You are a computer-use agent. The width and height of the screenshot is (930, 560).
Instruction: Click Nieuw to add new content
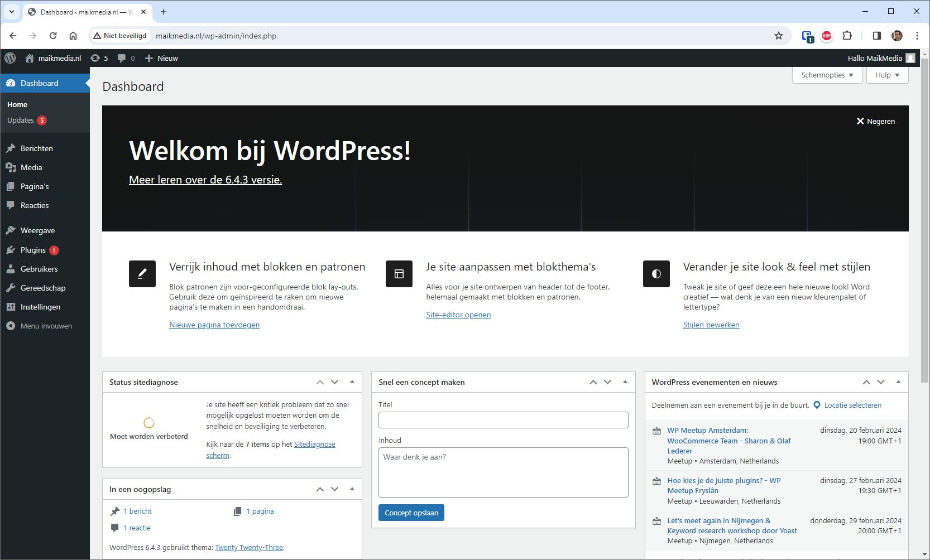point(161,58)
